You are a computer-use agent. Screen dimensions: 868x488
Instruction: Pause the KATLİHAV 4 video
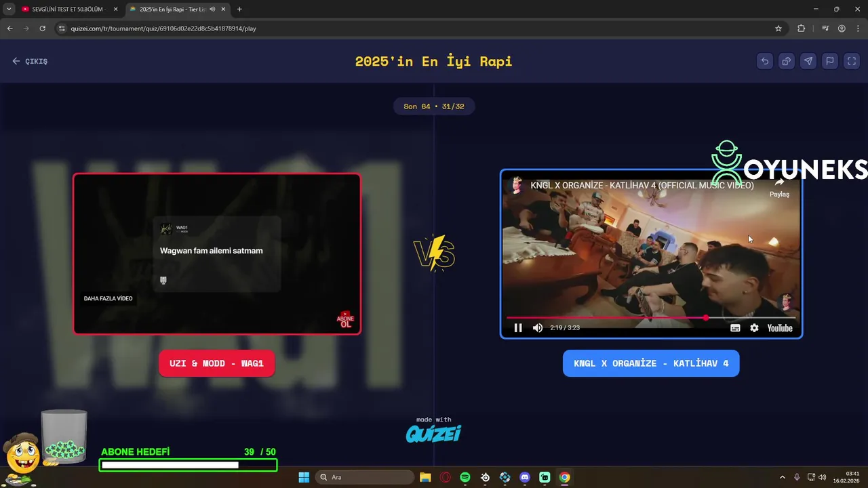pos(518,328)
